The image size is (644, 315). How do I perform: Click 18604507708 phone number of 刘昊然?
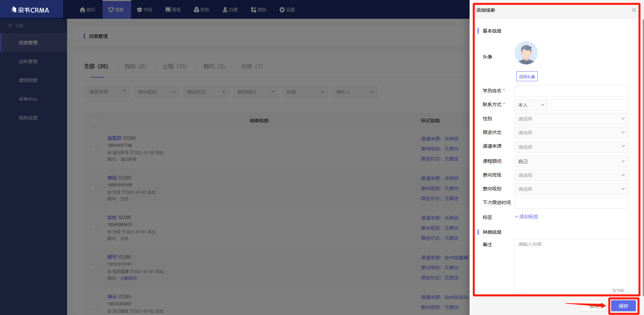120,145
